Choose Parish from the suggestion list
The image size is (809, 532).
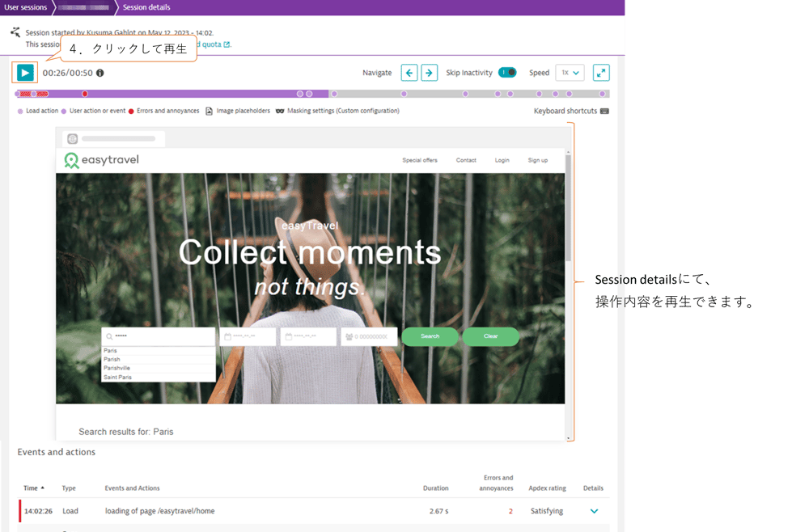159,359
